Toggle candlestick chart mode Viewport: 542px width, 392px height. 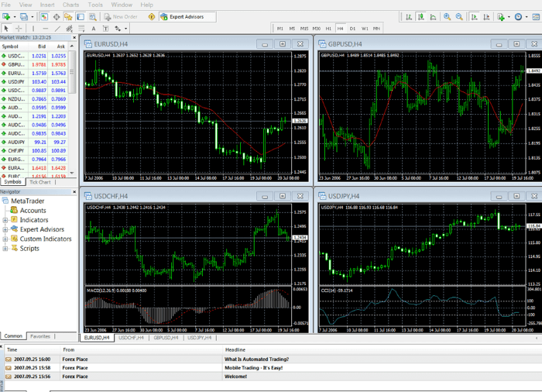(x=421, y=16)
